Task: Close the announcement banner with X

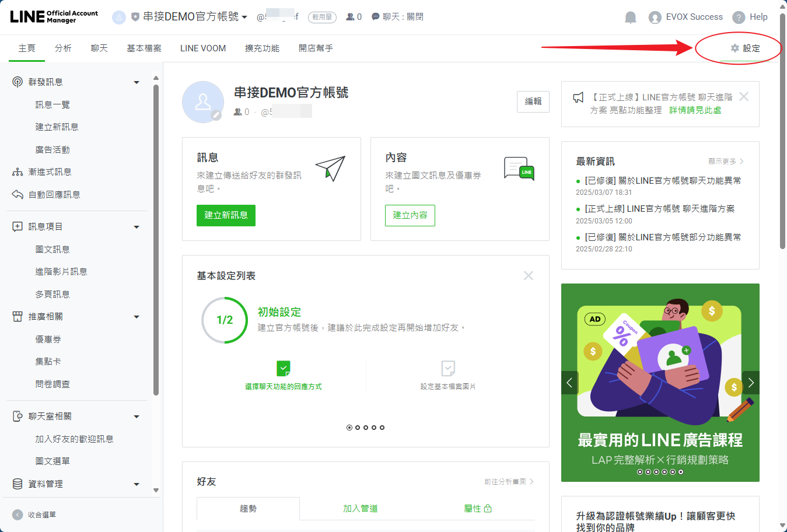Action: [744, 97]
